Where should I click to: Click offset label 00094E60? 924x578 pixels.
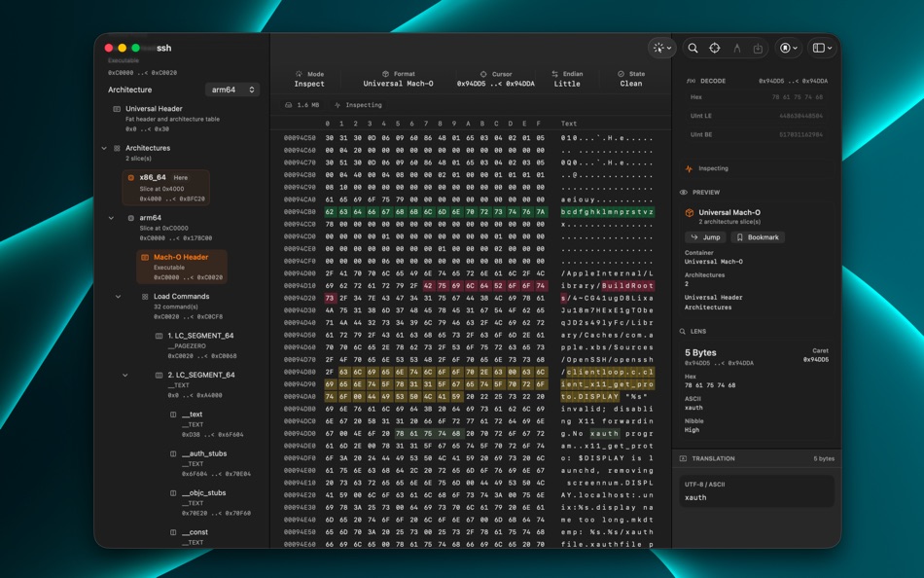[300, 544]
